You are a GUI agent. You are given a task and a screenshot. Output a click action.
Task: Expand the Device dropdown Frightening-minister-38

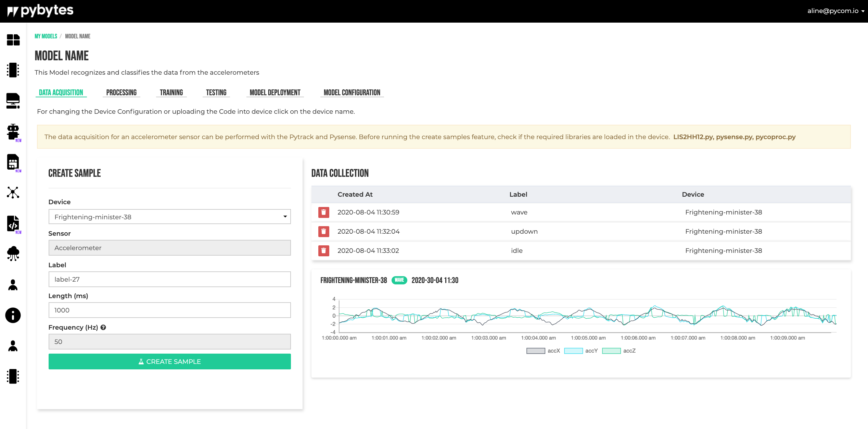coord(169,217)
